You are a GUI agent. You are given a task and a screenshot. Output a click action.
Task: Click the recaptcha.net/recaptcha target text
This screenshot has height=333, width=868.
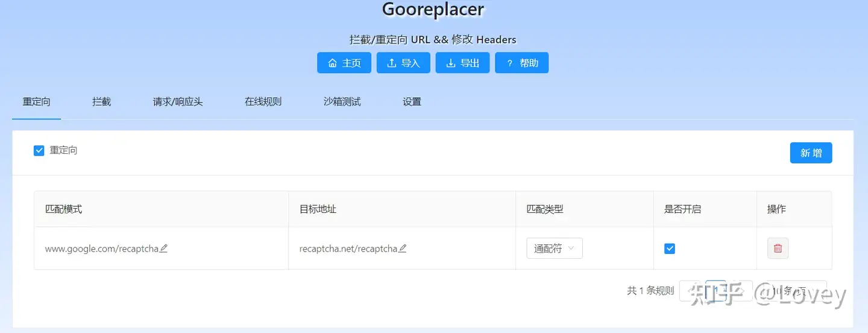pos(348,249)
